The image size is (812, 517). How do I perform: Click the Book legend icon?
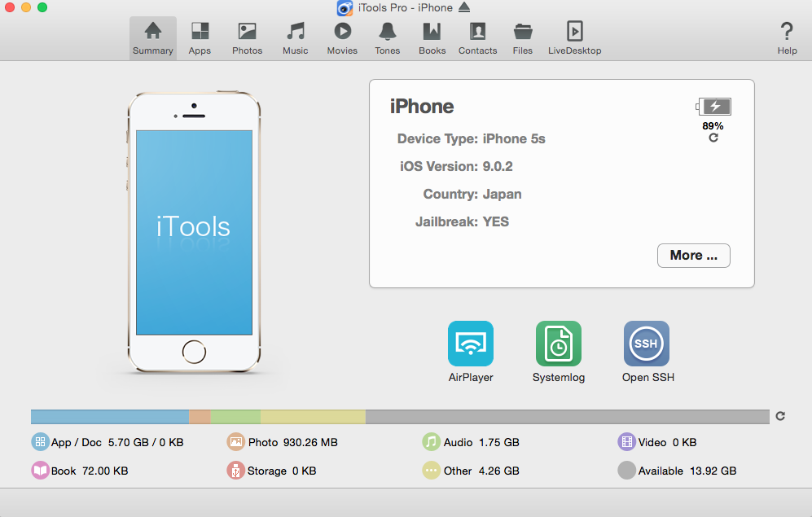(40, 471)
